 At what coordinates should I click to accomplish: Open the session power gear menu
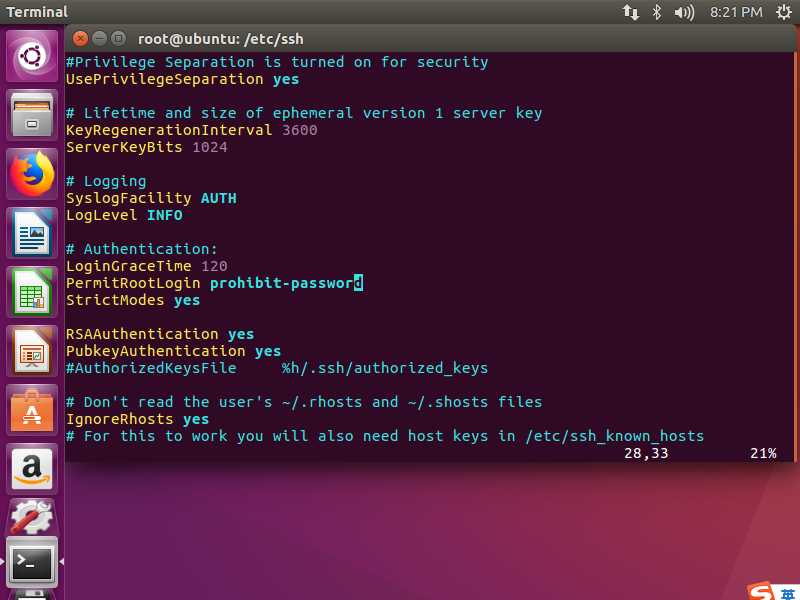(784, 12)
